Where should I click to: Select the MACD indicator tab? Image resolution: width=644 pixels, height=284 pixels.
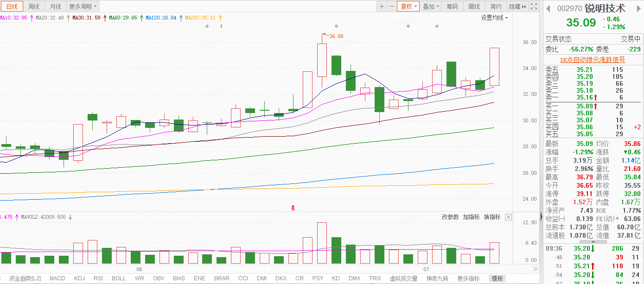click(x=57, y=278)
